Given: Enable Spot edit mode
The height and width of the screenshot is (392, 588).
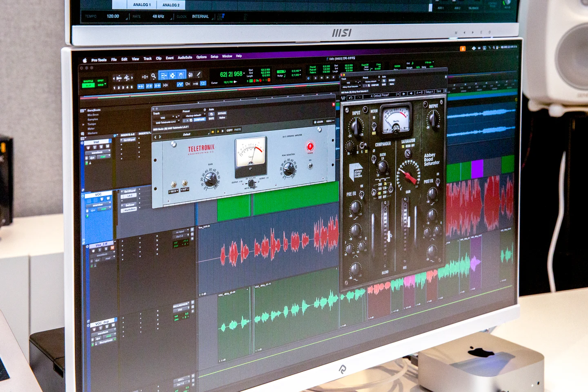Looking at the screenshot, I should point(100,81).
